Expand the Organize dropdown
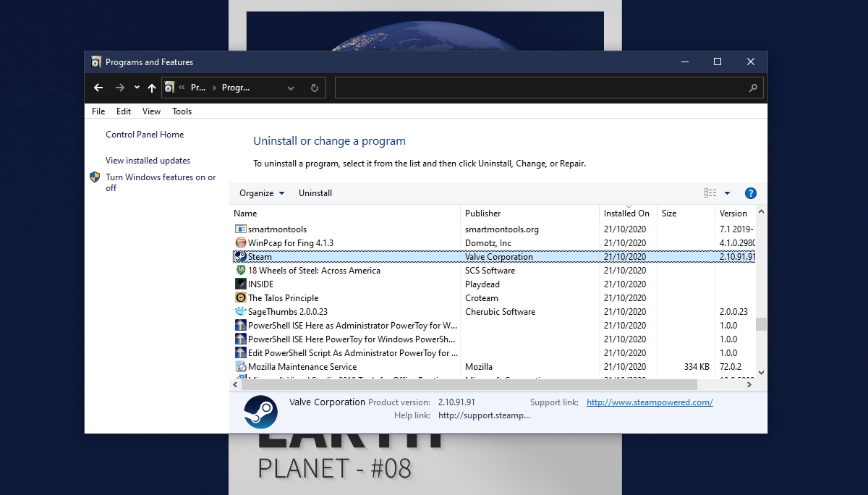 tap(262, 193)
